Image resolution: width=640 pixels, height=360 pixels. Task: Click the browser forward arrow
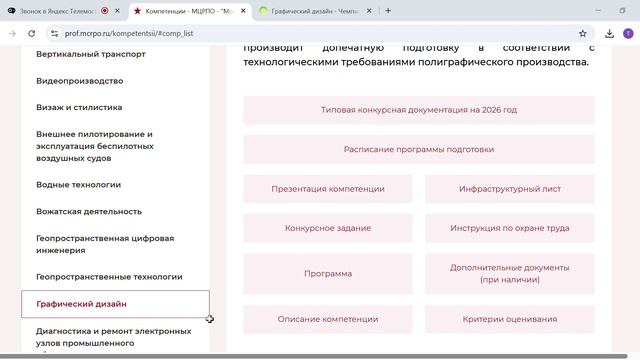(13, 33)
